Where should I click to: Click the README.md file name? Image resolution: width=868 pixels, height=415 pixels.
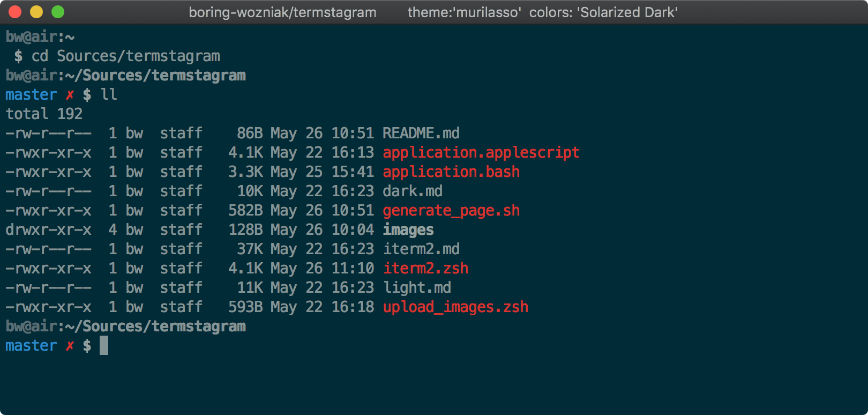click(421, 133)
